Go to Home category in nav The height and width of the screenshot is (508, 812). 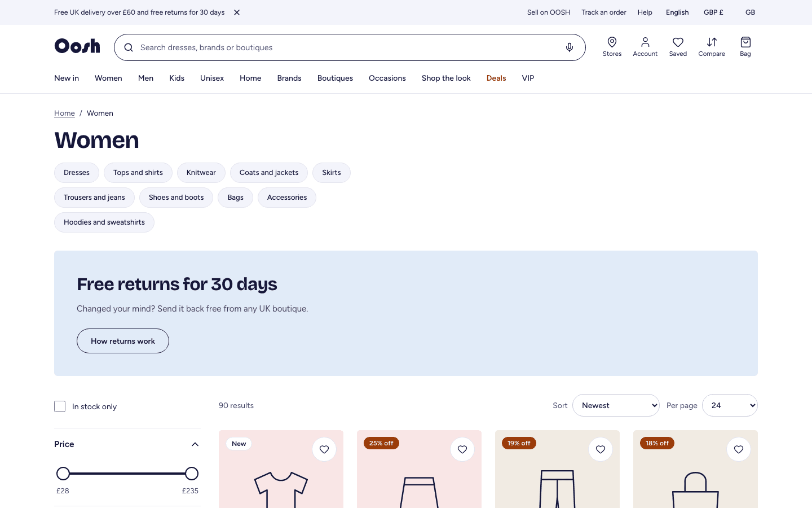click(250, 78)
